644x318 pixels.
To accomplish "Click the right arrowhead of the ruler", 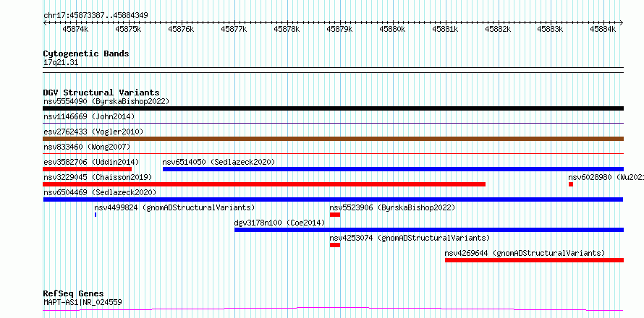I will coord(622,22).
